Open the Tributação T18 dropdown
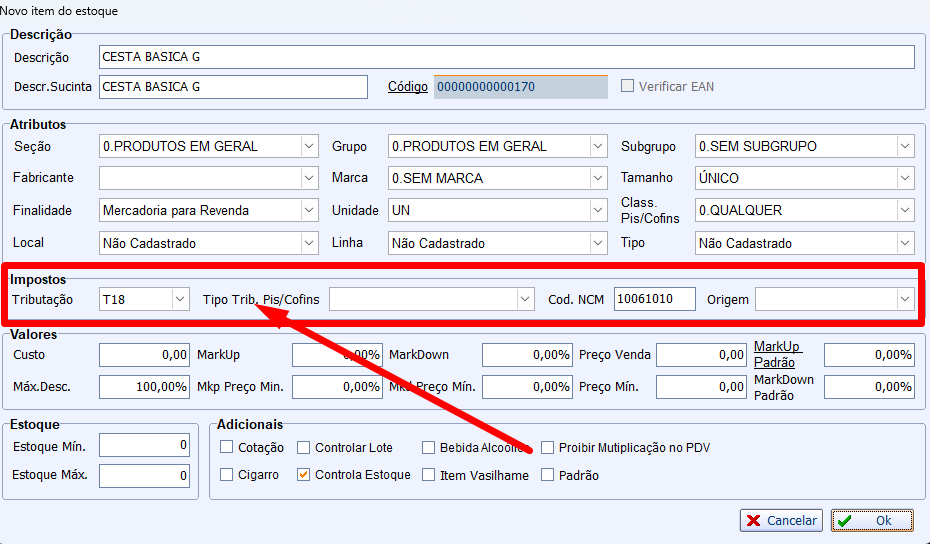Viewport: 930px width, 544px height. coord(180,299)
